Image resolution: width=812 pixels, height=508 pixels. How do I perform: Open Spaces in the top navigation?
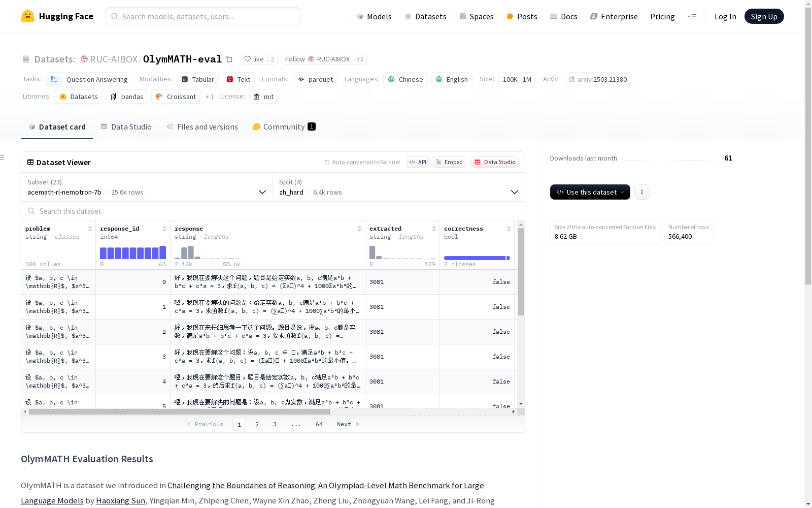pos(477,16)
